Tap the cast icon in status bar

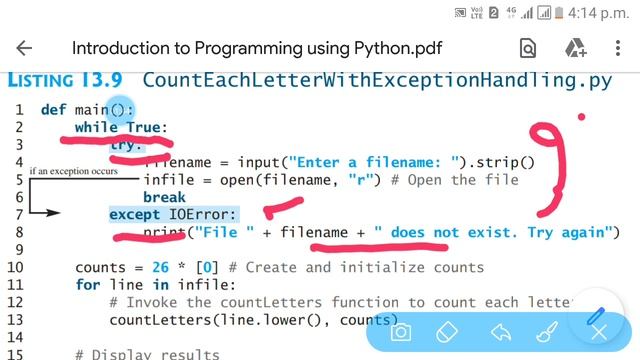[460, 13]
